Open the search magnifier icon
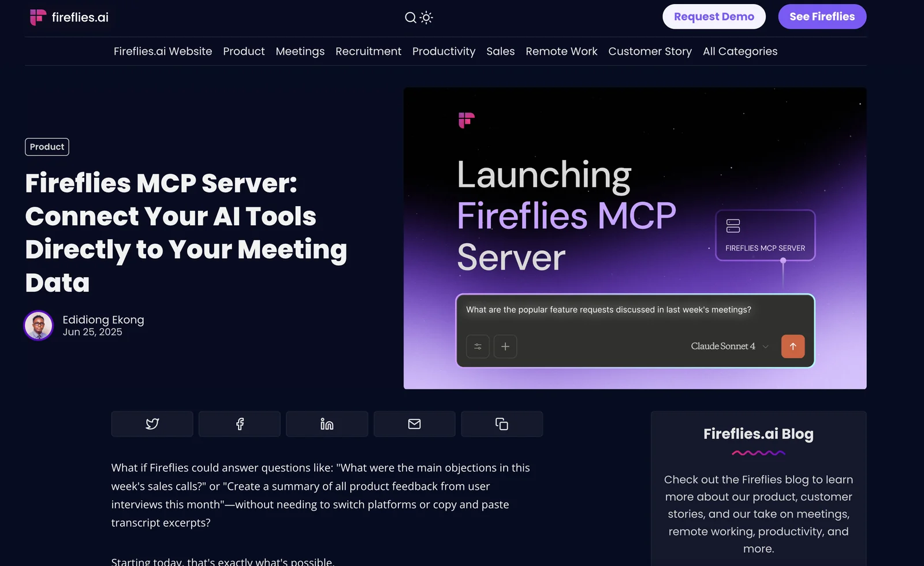Screen dimensions: 924x566 coord(410,17)
